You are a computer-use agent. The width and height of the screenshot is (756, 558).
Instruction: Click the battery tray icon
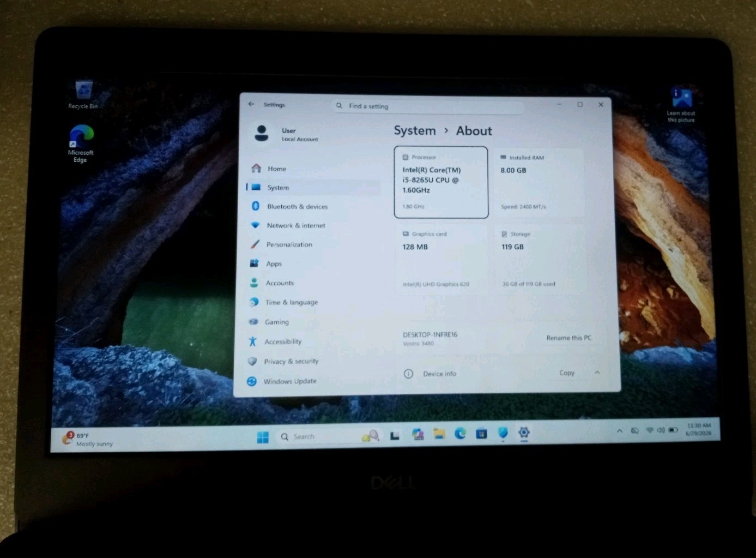[x=674, y=430]
